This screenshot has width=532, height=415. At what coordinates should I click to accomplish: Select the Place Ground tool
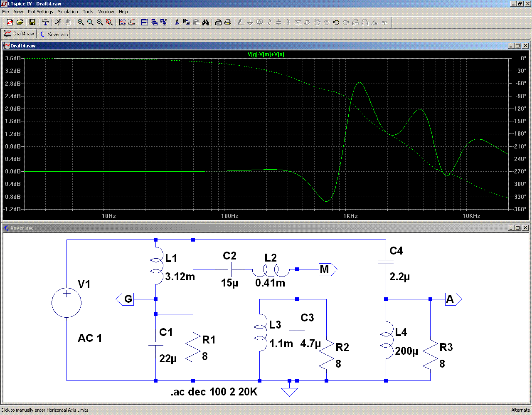click(x=250, y=22)
